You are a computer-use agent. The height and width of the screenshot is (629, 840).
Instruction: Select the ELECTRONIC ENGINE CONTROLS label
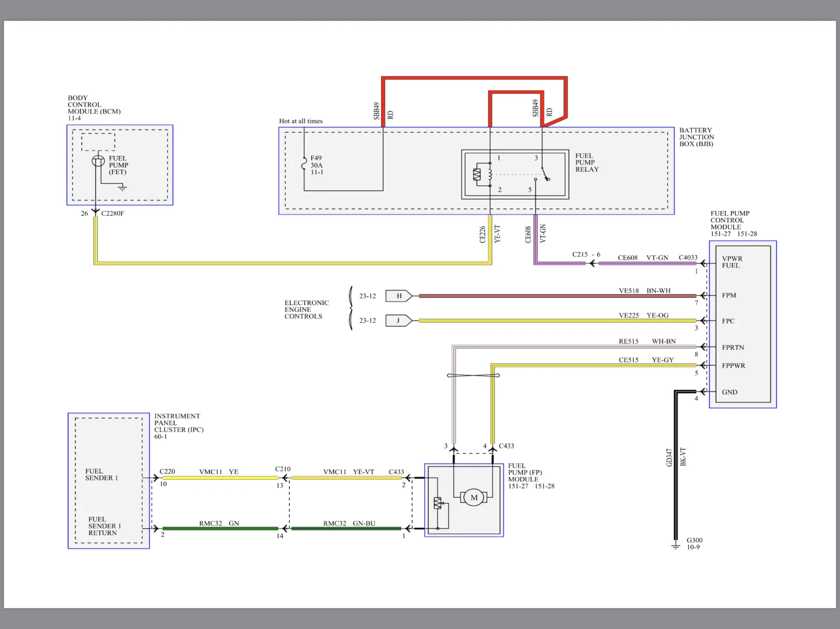[307, 310]
